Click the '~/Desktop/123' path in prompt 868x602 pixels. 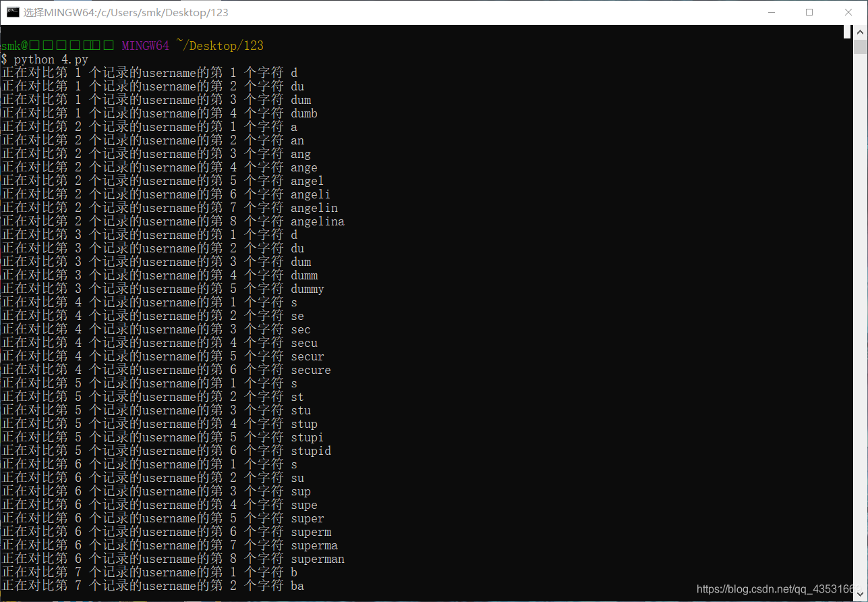(x=220, y=46)
